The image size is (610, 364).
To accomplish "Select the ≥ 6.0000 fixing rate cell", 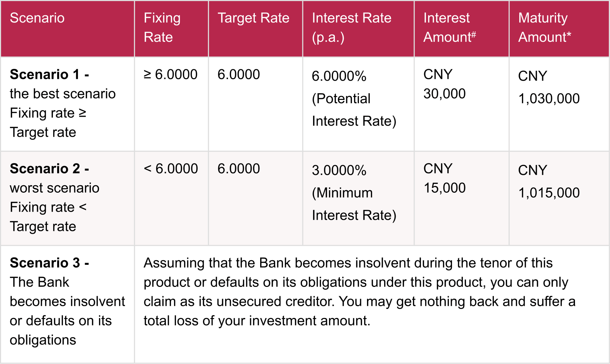I will coord(172,104).
